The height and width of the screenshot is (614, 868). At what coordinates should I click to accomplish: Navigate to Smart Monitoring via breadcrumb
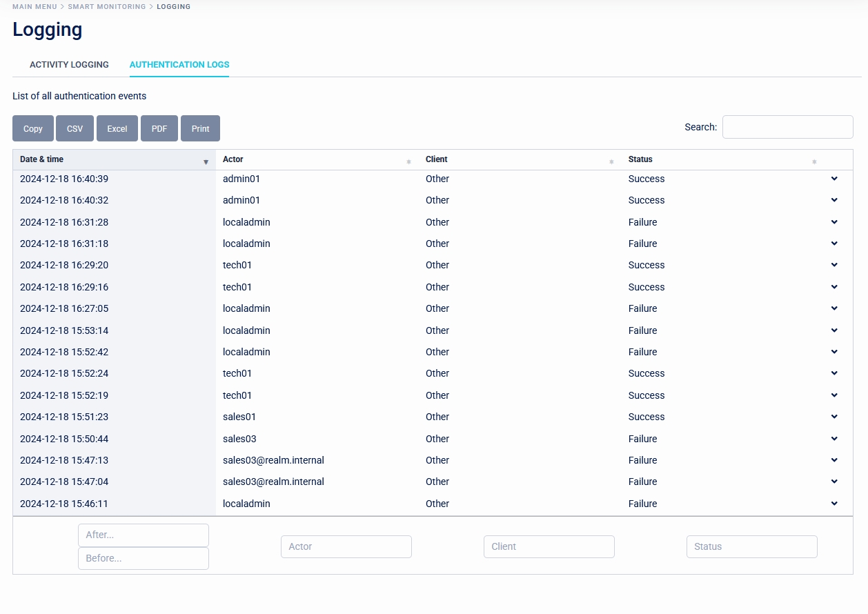pyautogui.click(x=107, y=6)
